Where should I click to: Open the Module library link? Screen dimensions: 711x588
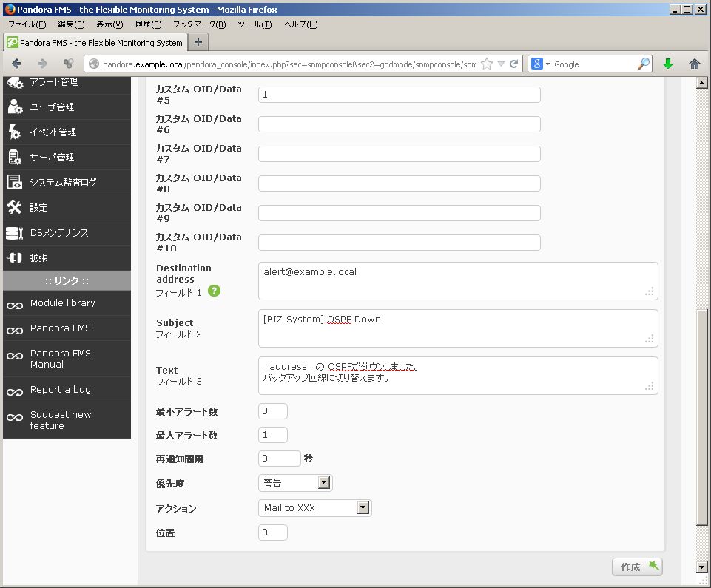point(63,303)
